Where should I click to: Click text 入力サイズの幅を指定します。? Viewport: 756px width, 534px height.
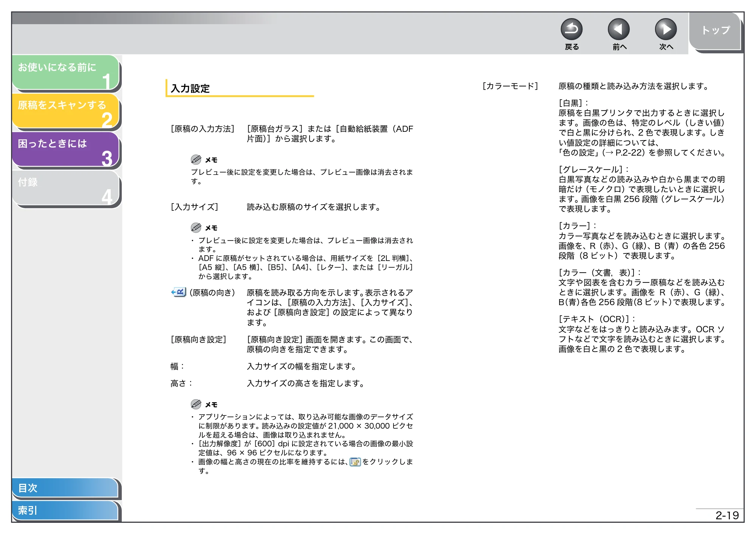tap(302, 366)
